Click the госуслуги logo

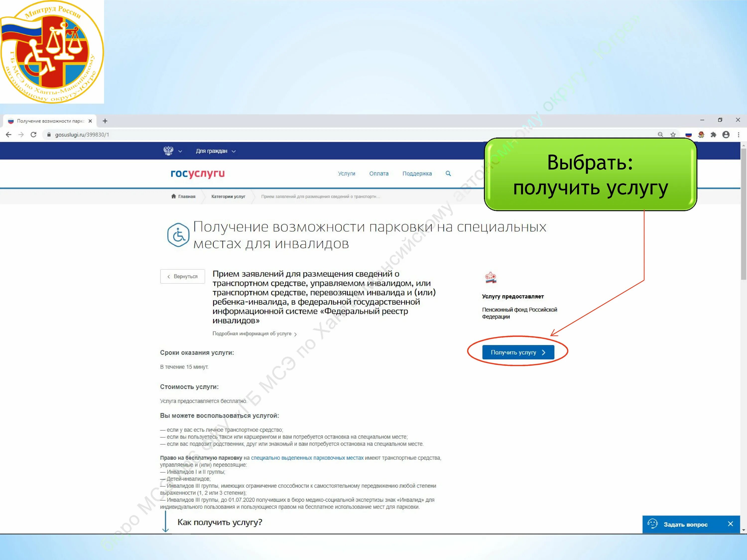[197, 173]
